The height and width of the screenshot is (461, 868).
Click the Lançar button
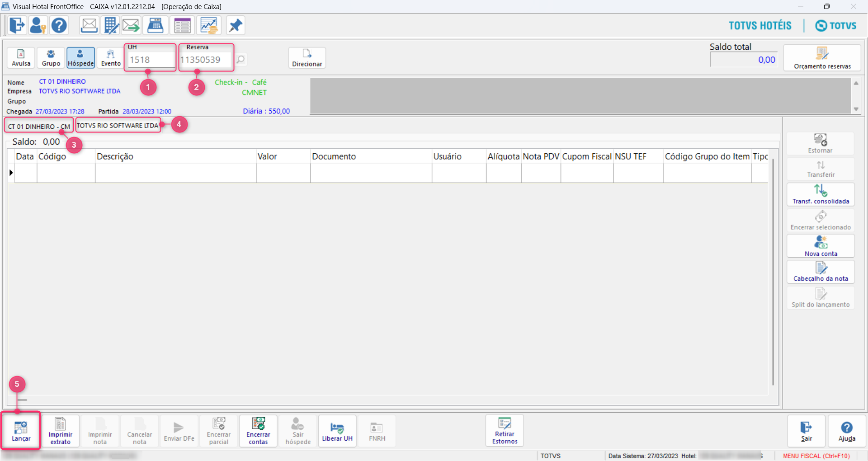[21, 431]
